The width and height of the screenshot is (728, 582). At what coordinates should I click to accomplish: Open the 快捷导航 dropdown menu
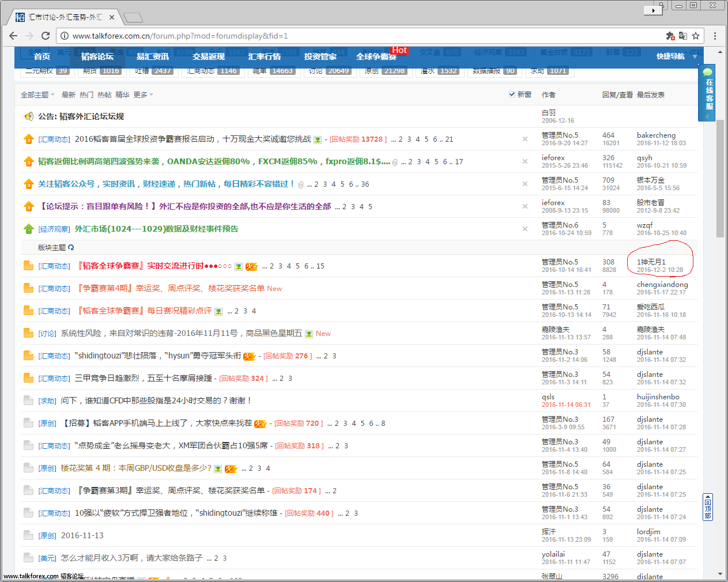[676, 56]
